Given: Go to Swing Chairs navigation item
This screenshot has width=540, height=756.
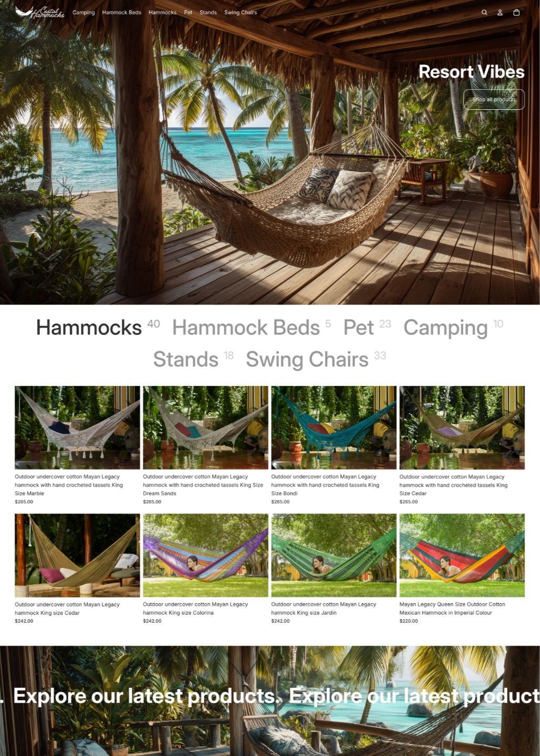Looking at the screenshot, I should pyautogui.click(x=241, y=12).
